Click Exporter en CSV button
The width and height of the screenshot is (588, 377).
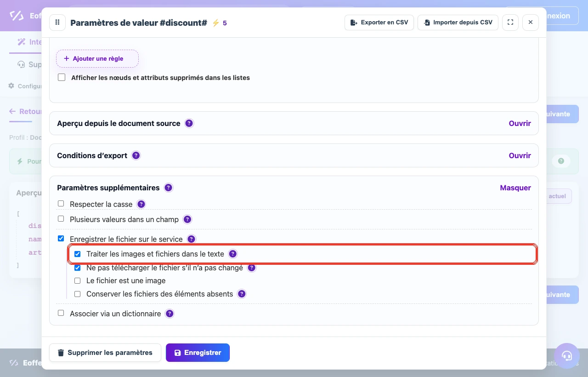pos(379,23)
